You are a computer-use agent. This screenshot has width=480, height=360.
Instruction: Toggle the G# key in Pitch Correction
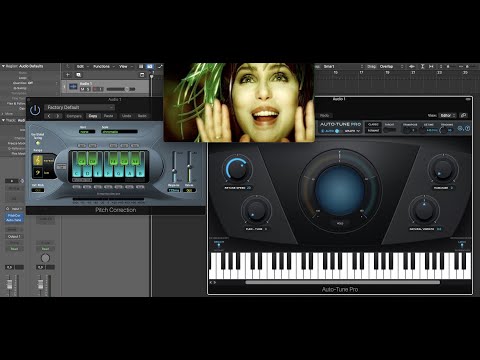(x=124, y=159)
